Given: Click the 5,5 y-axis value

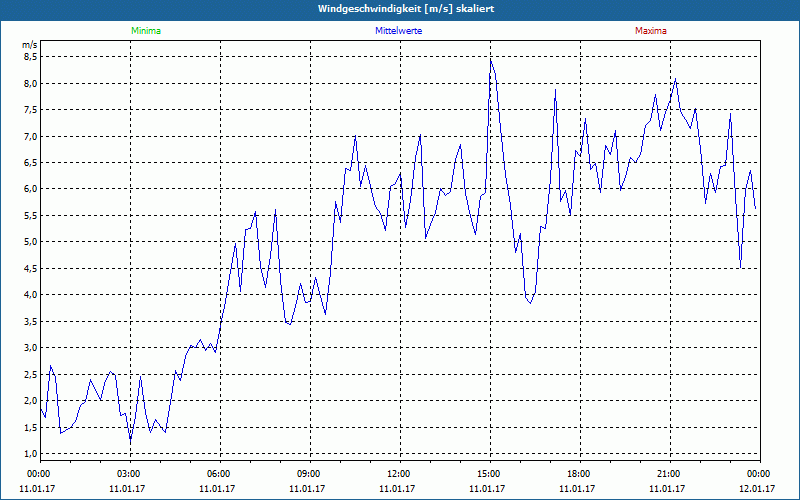Looking at the screenshot, I should [x=31, y=215].
